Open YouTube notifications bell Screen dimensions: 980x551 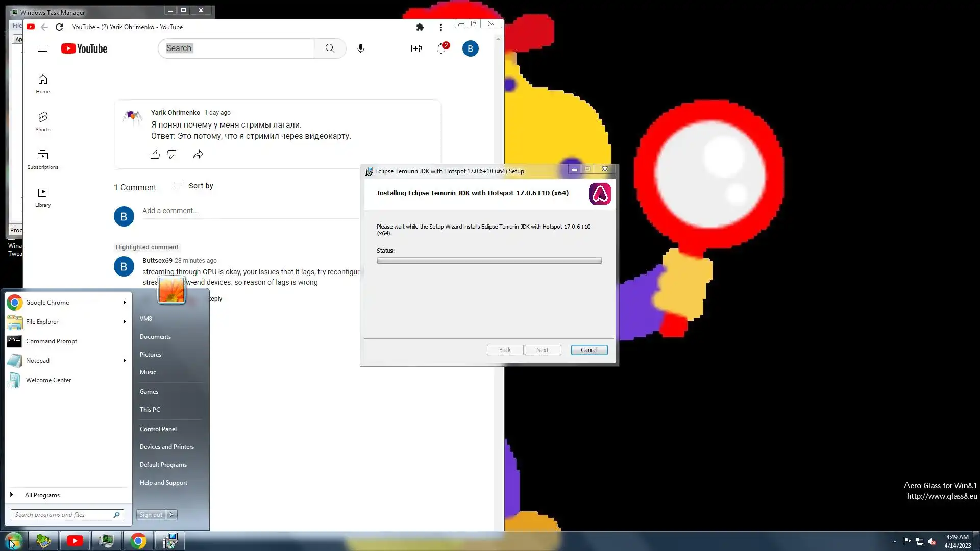tap(441, 48)
